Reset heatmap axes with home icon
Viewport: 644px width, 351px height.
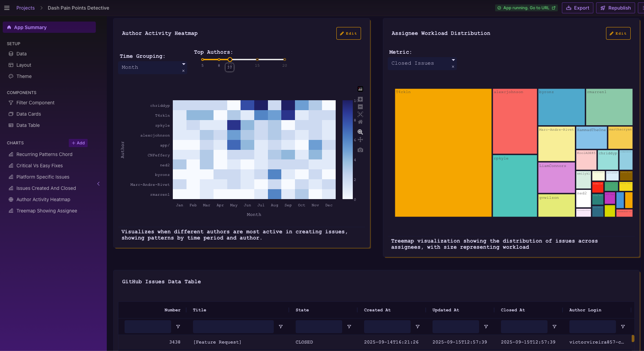coord(360,122)
